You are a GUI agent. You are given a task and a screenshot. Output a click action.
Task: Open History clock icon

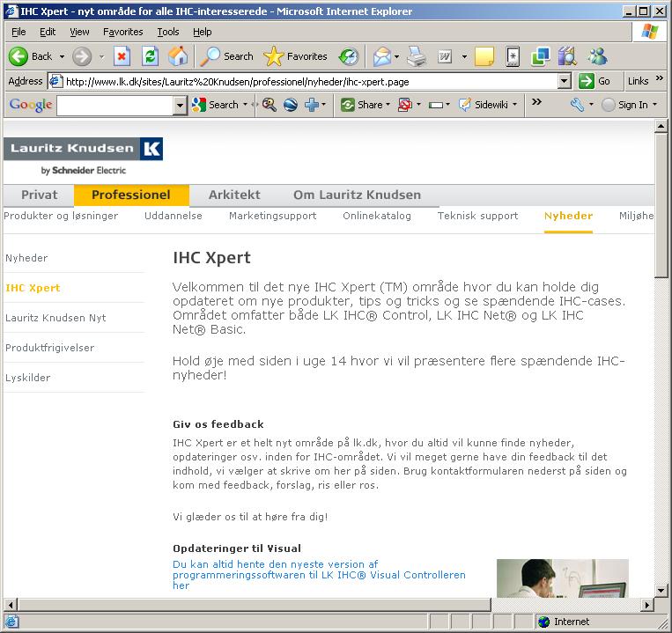coord(349,56)
